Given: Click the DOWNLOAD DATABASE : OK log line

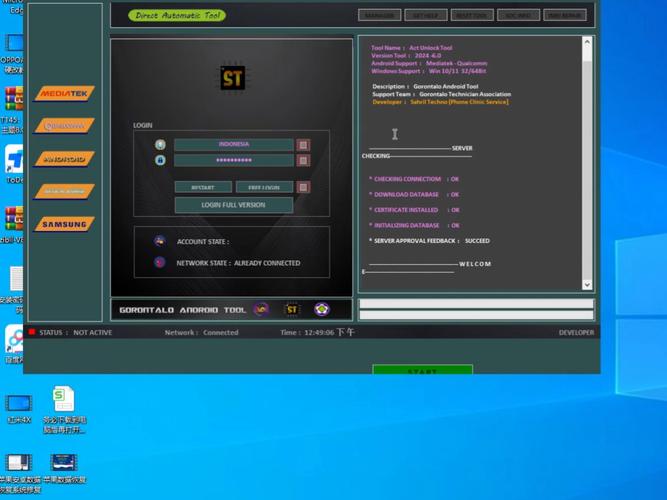Looking at the screenshot, I should pos(414,194).
